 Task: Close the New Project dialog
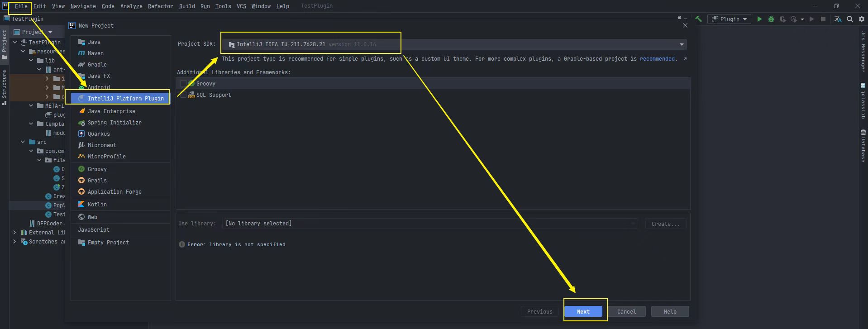pos(685,25)
